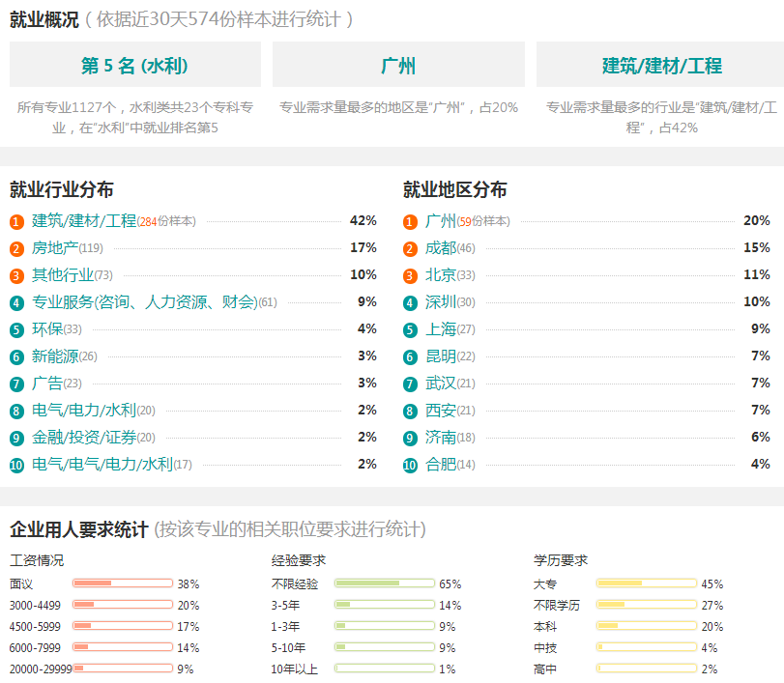Click the 42% value for 建筑/建材/工程

(x=363, y=220)
